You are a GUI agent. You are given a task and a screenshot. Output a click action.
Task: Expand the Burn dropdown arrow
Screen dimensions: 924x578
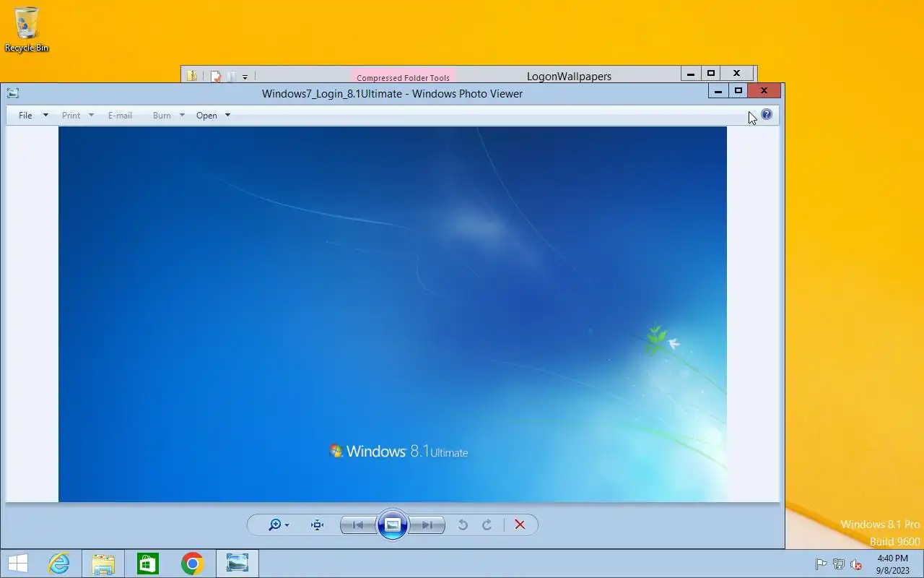click(x=182, y=115)
